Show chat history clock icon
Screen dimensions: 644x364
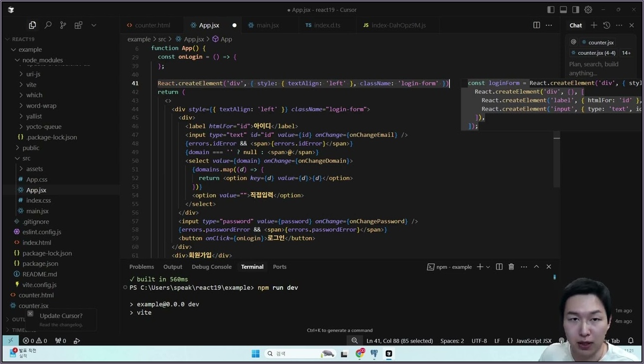(x=607, y=25)
